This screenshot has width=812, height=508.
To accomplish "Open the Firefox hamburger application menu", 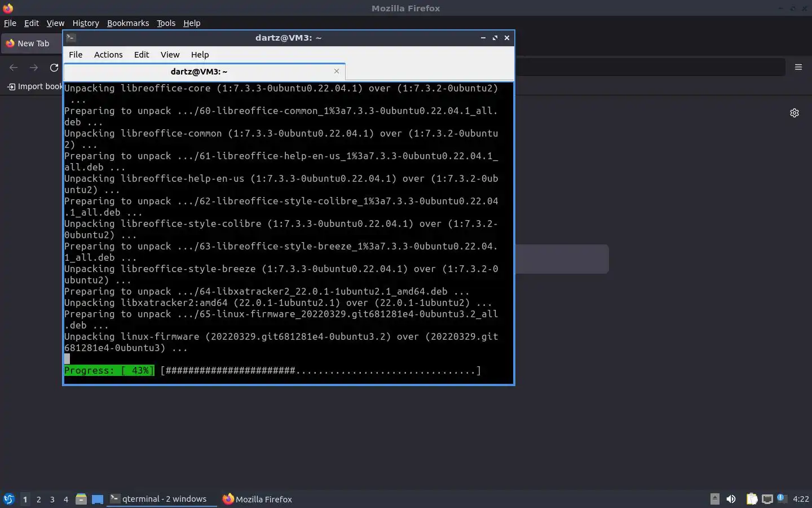I will pyautogui.click(x=798, y=67).
